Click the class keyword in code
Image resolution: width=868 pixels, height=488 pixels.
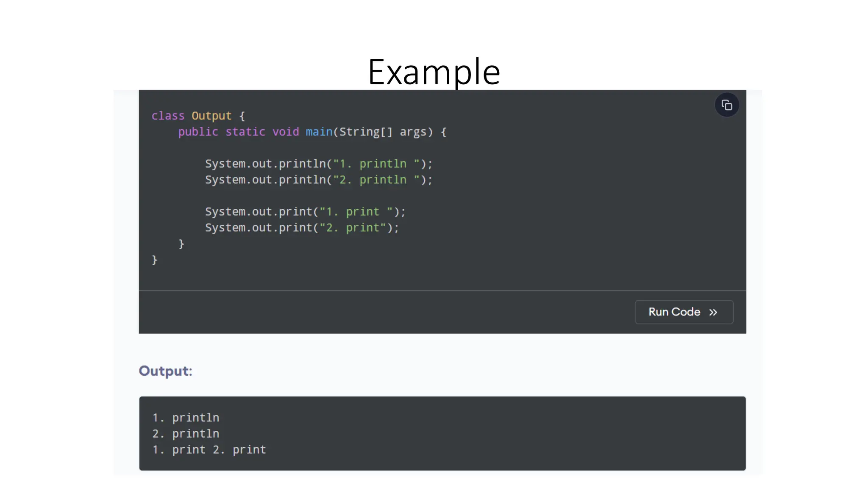168,116
